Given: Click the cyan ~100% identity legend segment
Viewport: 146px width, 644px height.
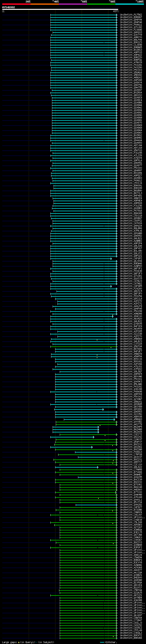Looking at the screenshot, I should tap(130, 4).
